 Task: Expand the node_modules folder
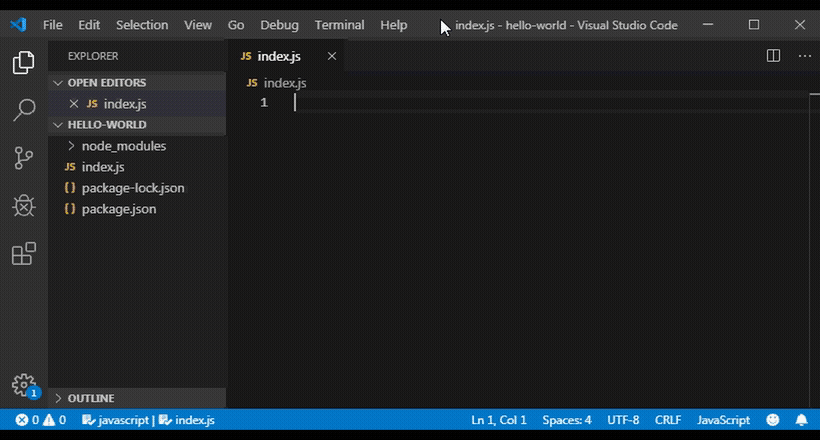tap(71, 145)
